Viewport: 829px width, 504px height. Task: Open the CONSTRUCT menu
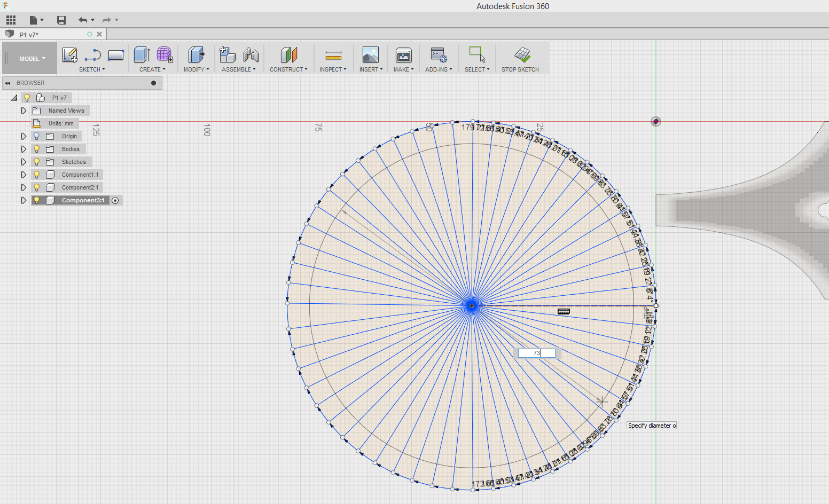point(288,69)
